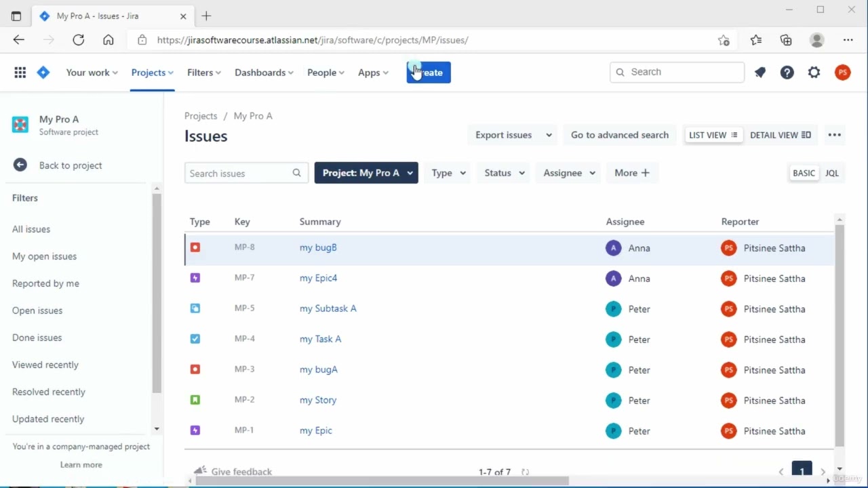
Task: Open notifications bell icon
Action: coord(760,73)
